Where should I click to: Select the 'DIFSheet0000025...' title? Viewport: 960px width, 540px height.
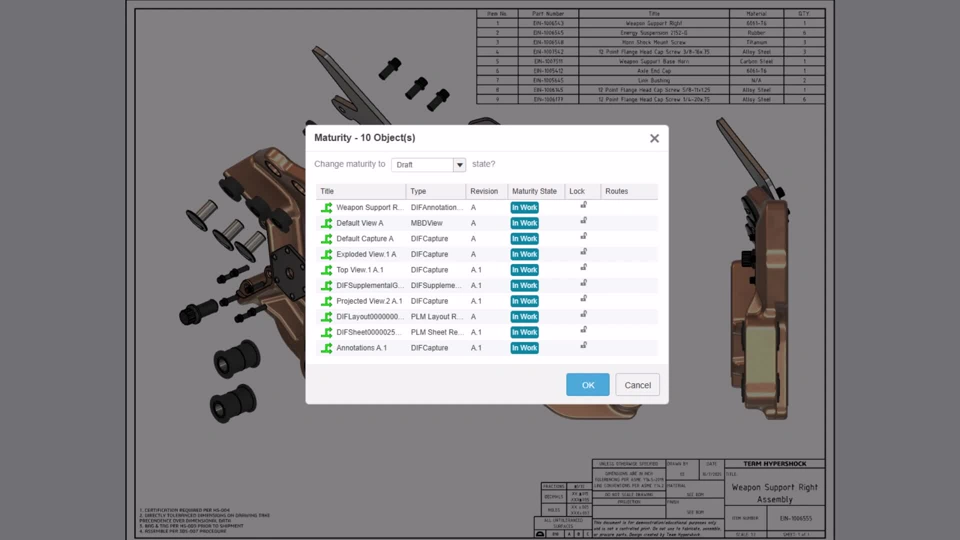click(369, 332)
